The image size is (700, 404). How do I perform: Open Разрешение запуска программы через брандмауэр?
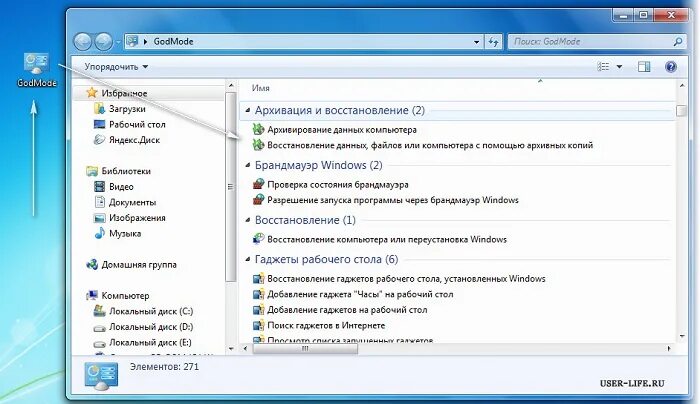[x=393, y=200]
